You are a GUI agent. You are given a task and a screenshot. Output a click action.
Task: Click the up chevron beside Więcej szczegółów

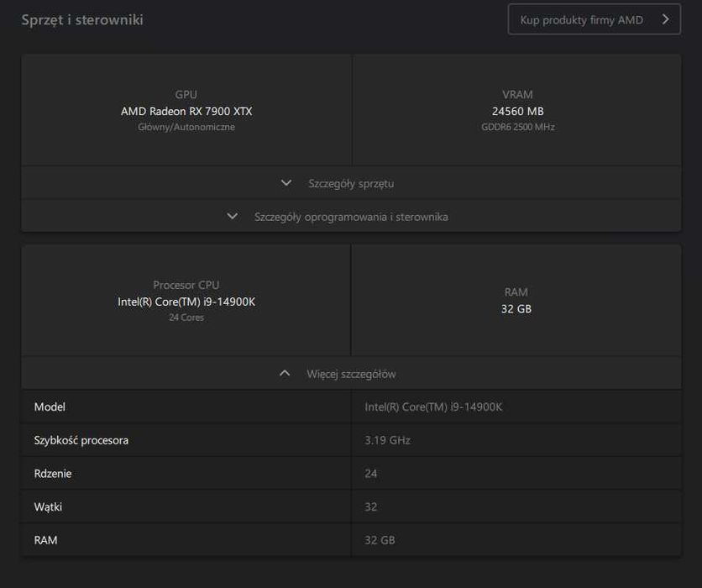pyautogui.click(x=285, y=374)
